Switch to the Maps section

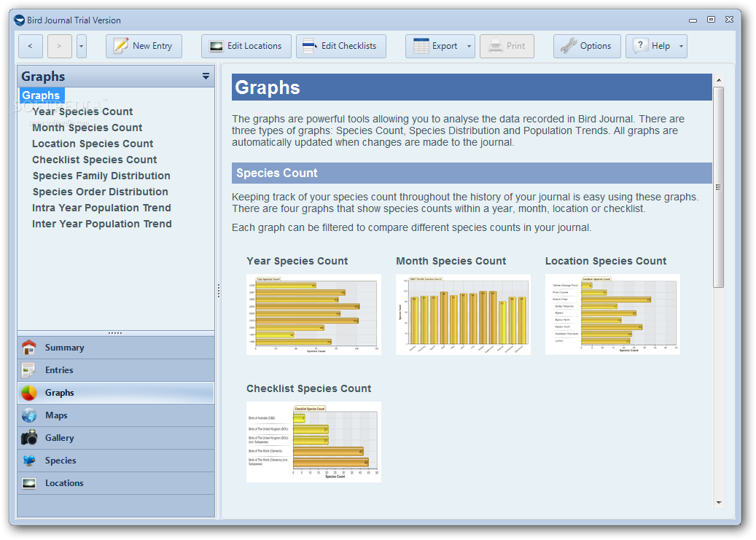point(116,415)
